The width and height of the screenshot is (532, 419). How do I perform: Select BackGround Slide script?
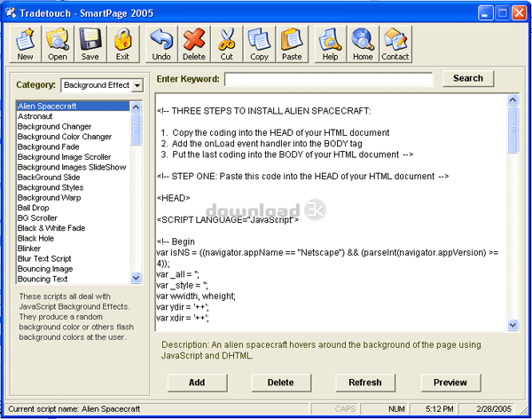[73, 178]
